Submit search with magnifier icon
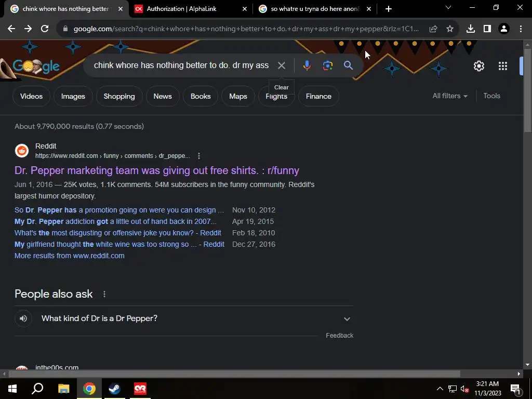 [349, 65]
